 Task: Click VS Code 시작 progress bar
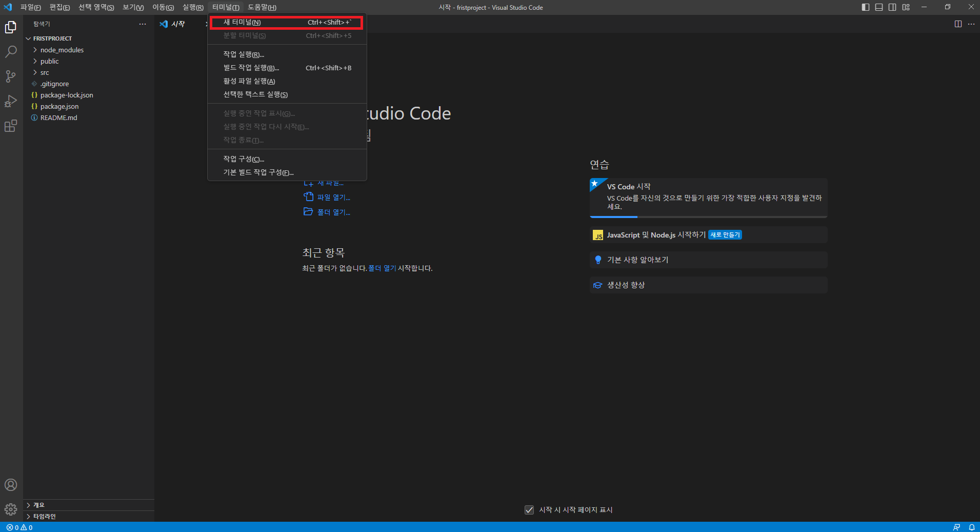pyautogui.click(x=708, y=217)
